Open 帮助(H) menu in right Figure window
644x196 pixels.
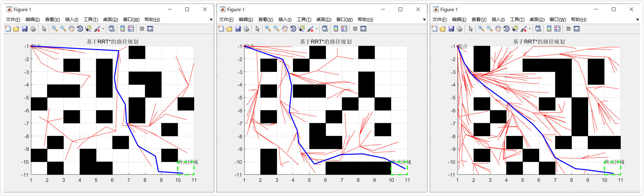[579, 20]
